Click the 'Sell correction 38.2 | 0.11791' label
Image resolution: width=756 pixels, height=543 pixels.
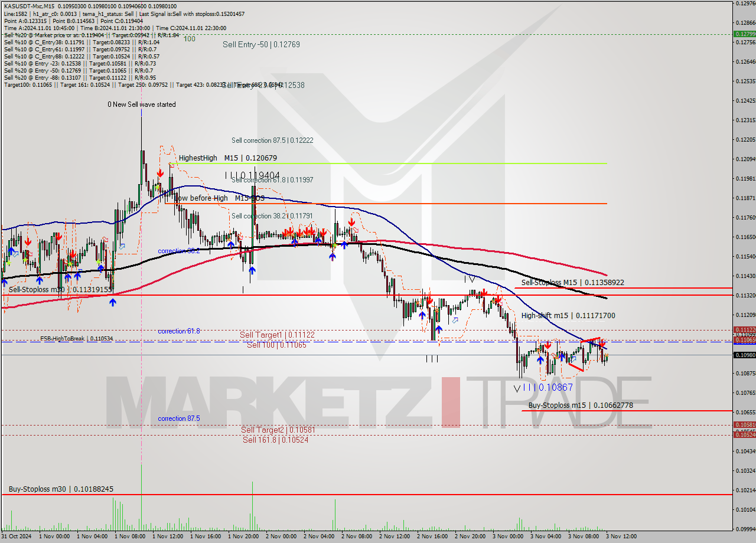(x=272, y=216)
